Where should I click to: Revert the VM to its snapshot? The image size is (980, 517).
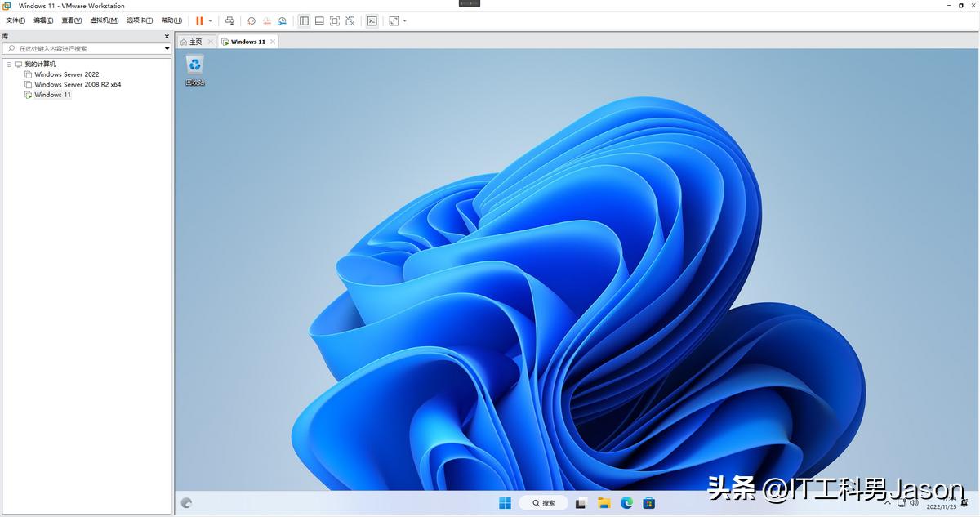(x=267, y=20)
